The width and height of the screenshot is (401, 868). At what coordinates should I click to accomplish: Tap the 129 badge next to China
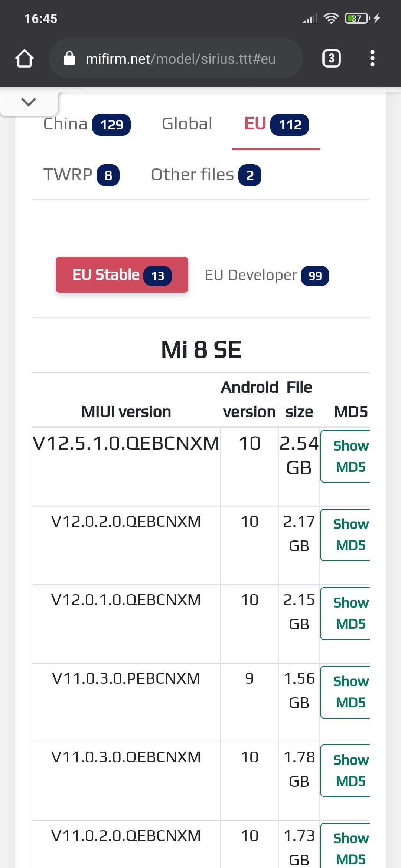click(x=111, y=125)
